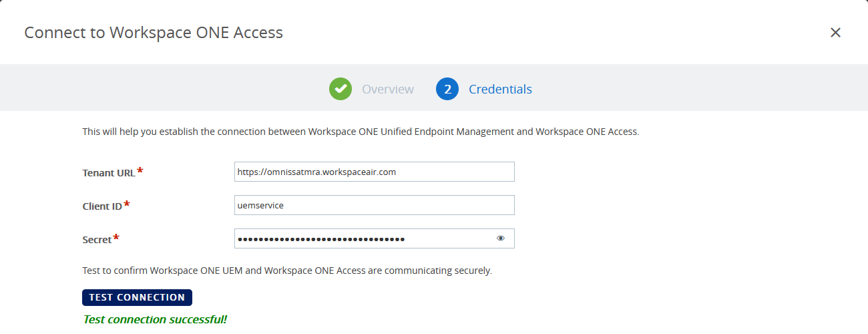Click the 'Test to confirm' instruction text
Screen dimensions: 868x334
coord(287,271)
